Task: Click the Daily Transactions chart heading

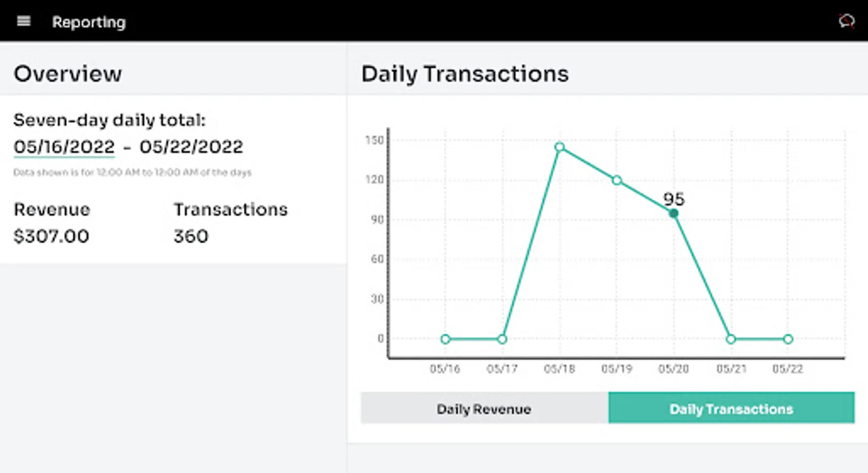Action: point(465,74)
